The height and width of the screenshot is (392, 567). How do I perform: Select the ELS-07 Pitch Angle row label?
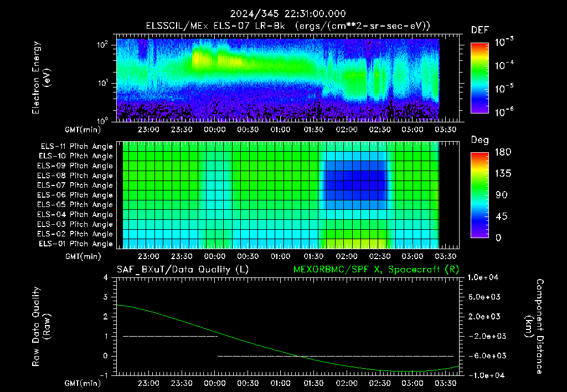tap(75, 185)
